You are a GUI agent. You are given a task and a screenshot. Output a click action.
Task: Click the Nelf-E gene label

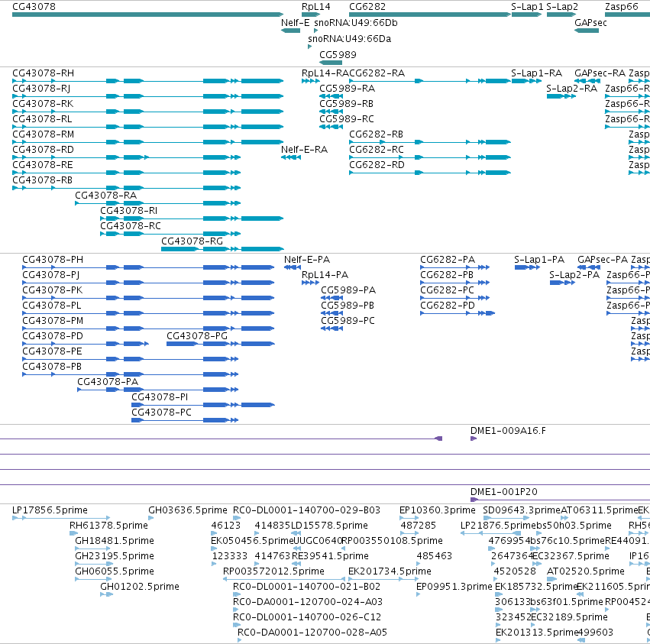coord(295,23)
